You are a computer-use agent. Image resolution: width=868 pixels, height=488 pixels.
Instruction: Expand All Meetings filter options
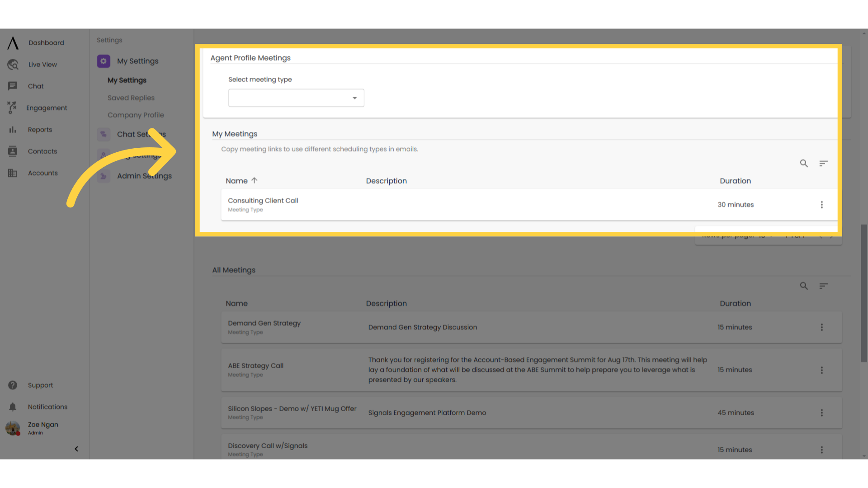(x=823, y=286)
